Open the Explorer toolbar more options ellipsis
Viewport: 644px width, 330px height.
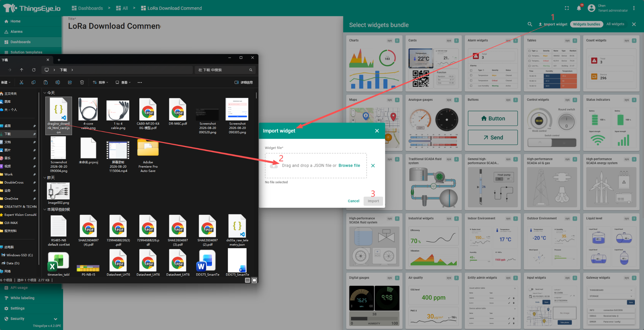pyautogui.click(x=140, y=82)
